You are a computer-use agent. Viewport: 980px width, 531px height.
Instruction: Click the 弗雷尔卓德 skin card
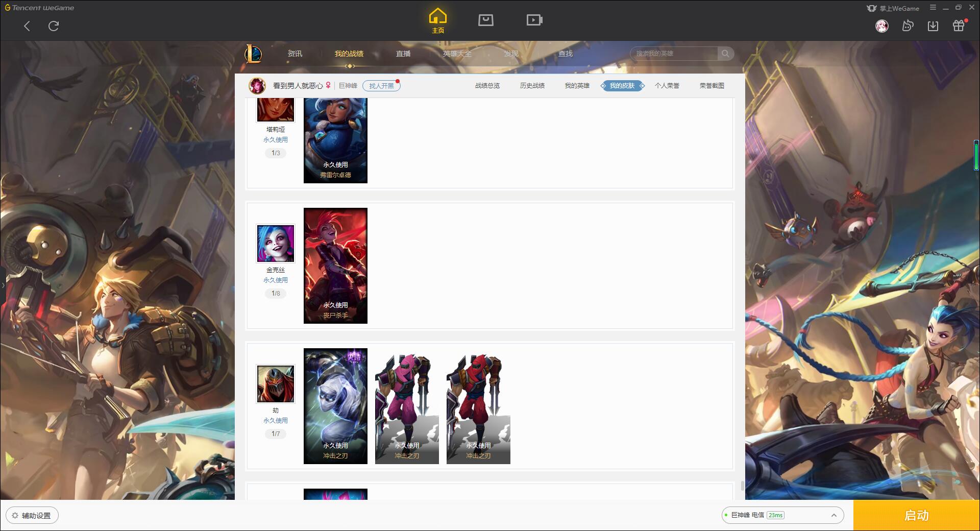pos(335,140)
